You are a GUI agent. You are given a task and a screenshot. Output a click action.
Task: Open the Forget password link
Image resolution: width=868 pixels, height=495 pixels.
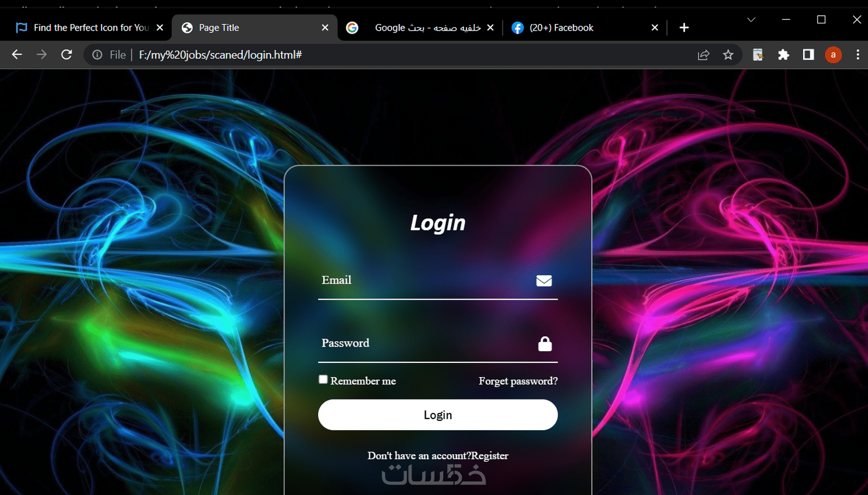point(517,381)
